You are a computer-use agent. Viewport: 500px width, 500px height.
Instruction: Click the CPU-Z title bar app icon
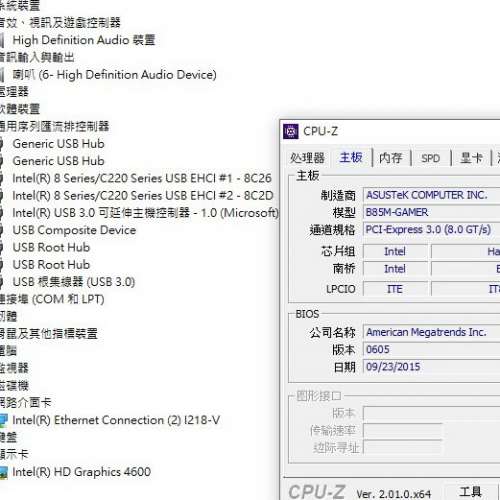pos(290,131)
